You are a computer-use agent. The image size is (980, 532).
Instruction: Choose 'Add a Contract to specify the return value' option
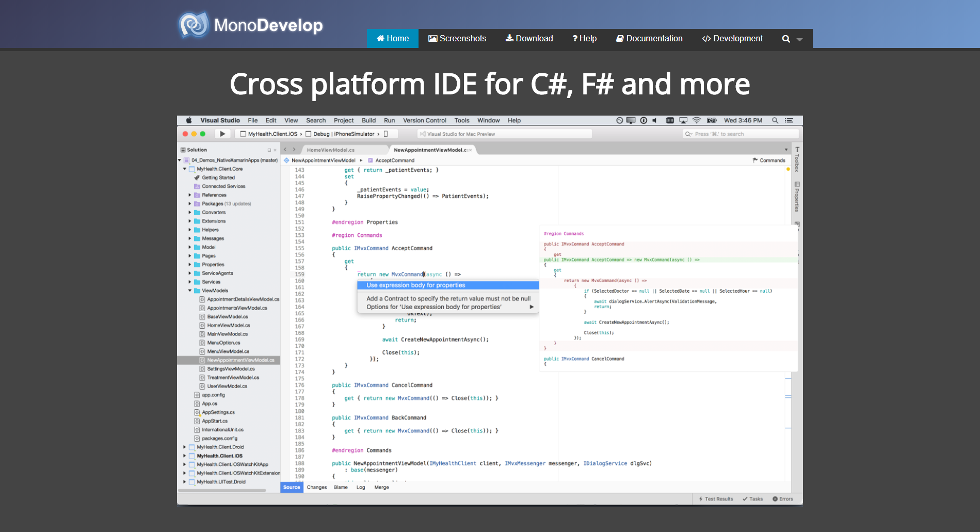[x=448, y=299]
